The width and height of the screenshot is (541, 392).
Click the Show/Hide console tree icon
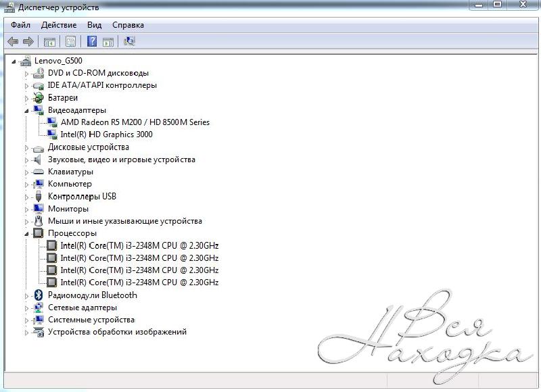[49, 41]
